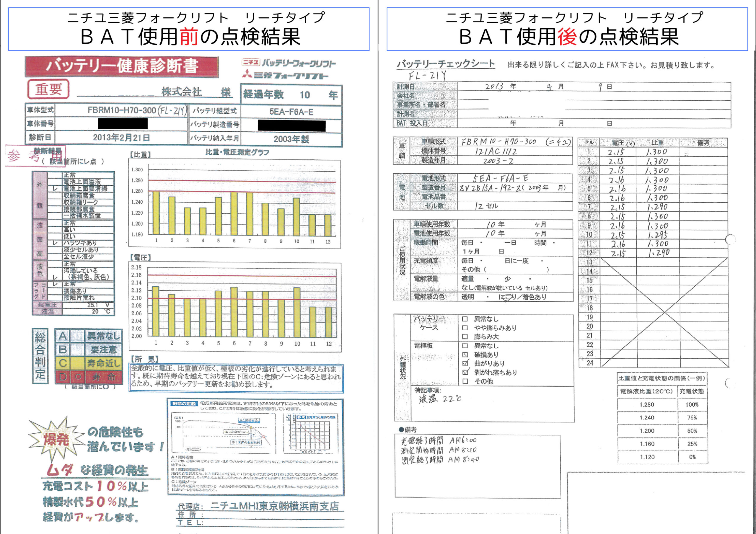Viewport: 756px width, 534px height.
Task: Toggle the 剥がれ落ちあり checkbox
Action: point(465,372)
